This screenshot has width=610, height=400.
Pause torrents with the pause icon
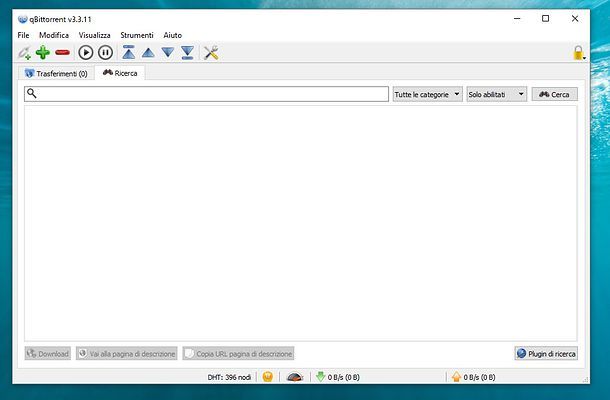(105, 53)
